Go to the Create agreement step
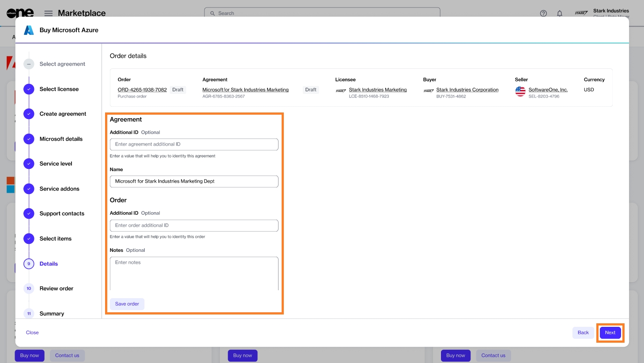 (x=63, y=114)
